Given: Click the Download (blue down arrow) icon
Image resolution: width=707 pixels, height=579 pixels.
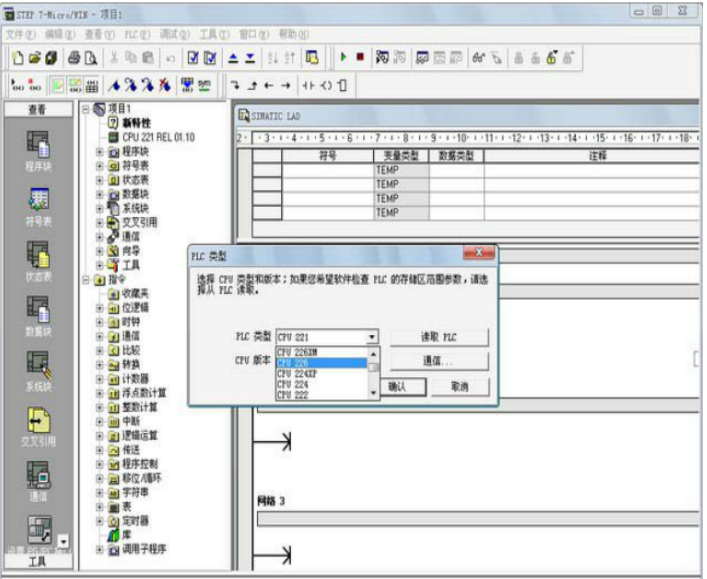Looking at the screenshot, I should coord(250,58).
